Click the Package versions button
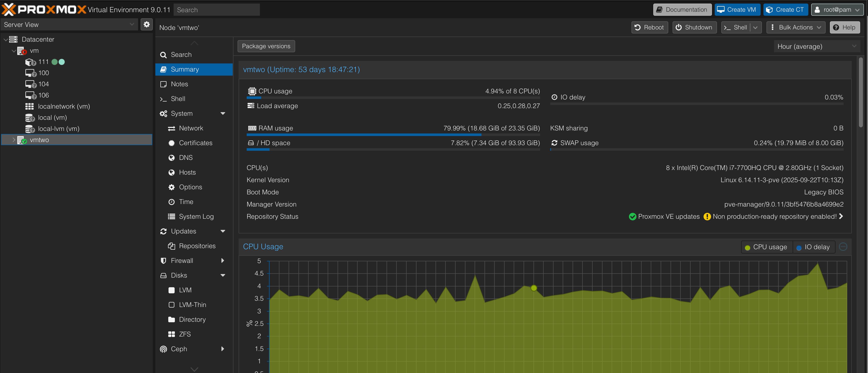This screenshot has height=373, width=868. click(x=266, y=46)
